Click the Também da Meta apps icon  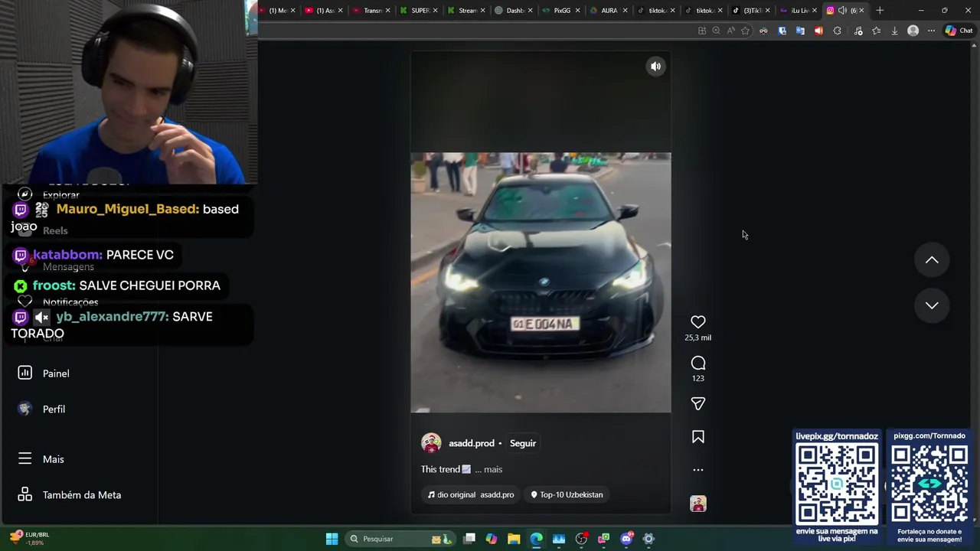click(24, 495)
